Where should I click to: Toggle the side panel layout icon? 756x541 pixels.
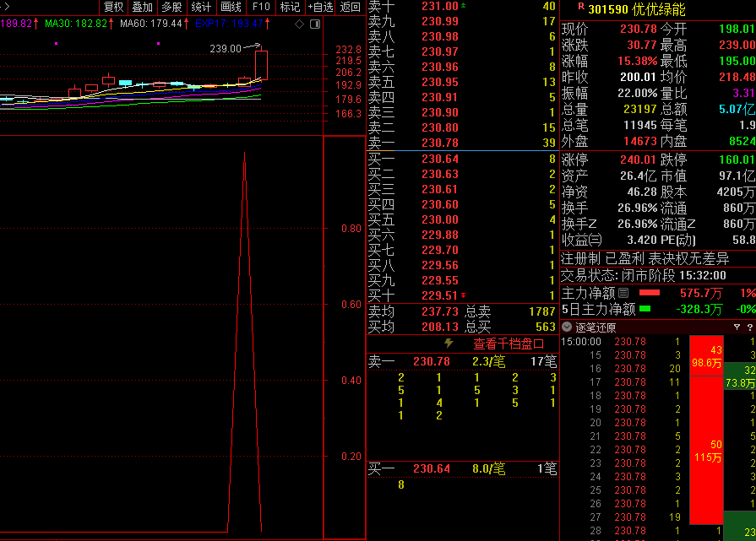[x=312, y=24]
